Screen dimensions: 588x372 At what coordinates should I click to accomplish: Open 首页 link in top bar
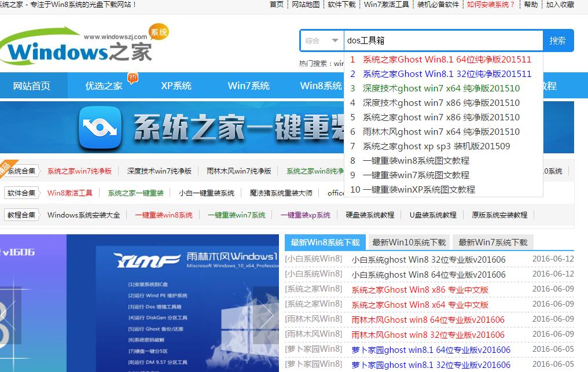277,5
